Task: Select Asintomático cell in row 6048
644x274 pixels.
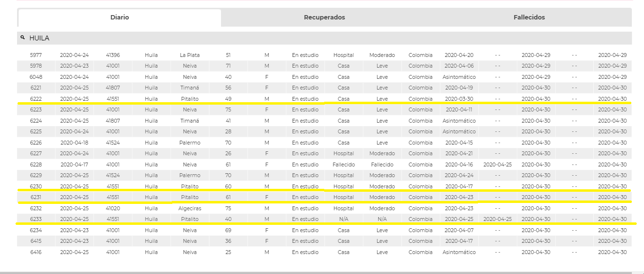Action: pyautogui.click(x=459, y=77)
